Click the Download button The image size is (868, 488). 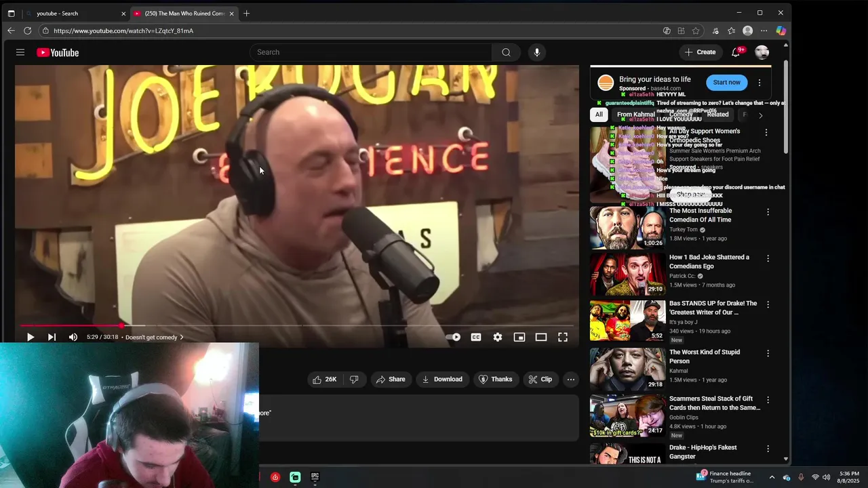click(442, 380)
